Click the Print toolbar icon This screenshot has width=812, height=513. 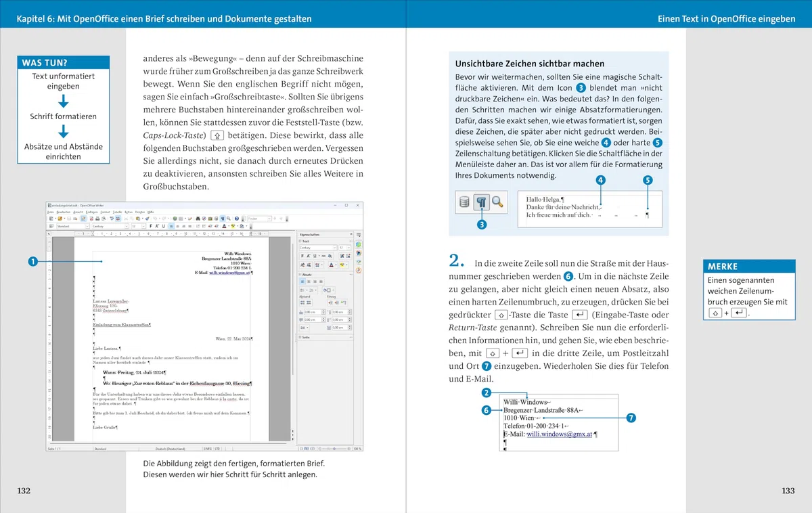97,219
